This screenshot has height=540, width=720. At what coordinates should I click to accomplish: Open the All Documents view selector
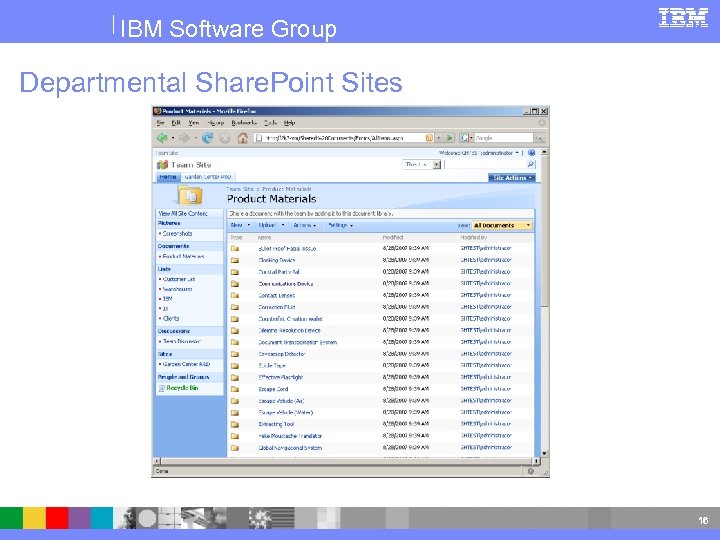pyautogui.click(x=502, y=225)
